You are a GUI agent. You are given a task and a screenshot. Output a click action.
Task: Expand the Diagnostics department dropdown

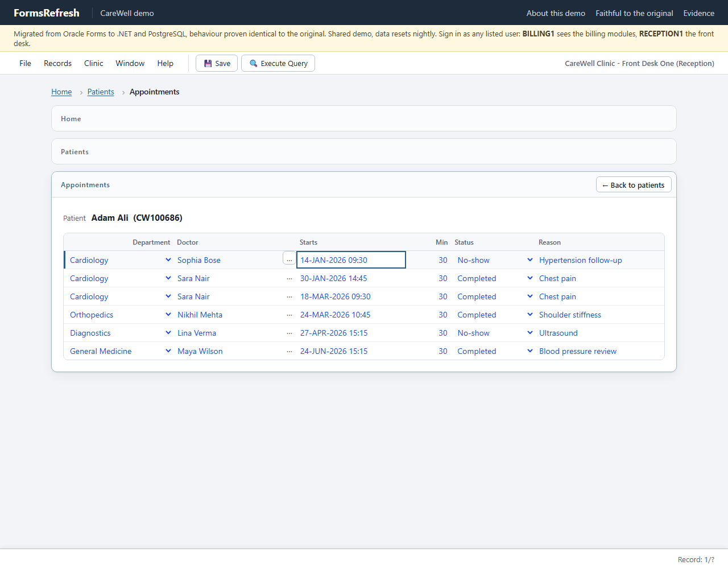pos(168,333)
